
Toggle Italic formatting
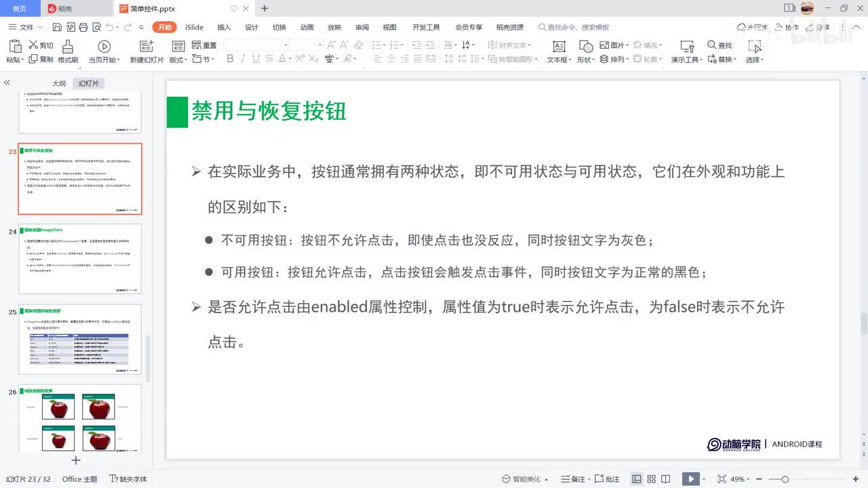coord(243,59)
